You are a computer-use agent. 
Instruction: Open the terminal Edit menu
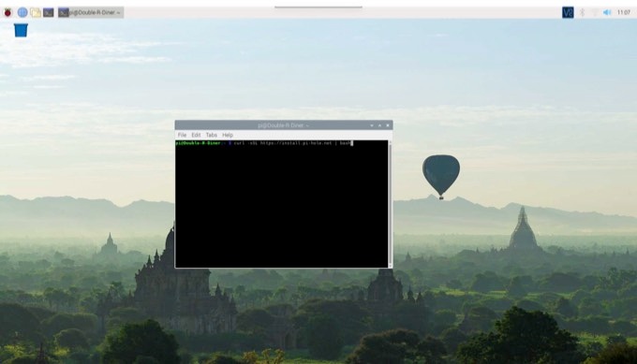pyautogui.click(x=196, y=135)
